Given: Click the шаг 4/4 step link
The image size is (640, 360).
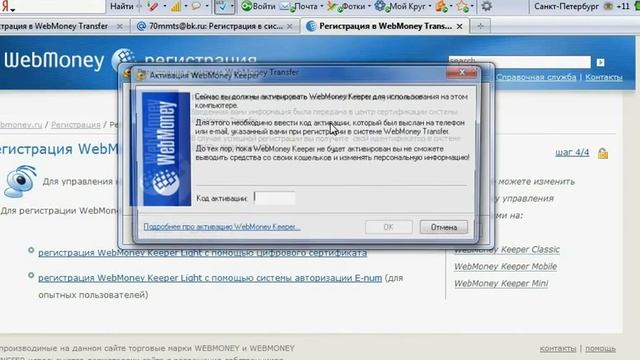Looking at the screenshot, I should click(572, 153).
